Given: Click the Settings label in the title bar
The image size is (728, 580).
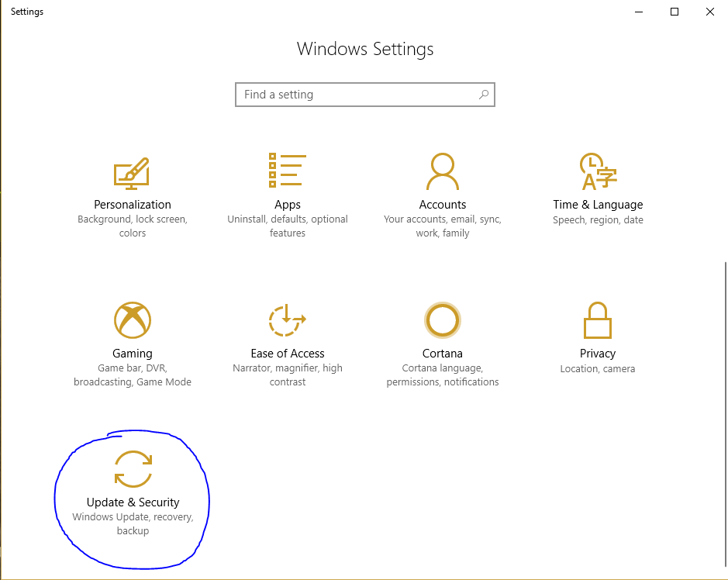Looking at the screenshot, I should pos(26,12).
